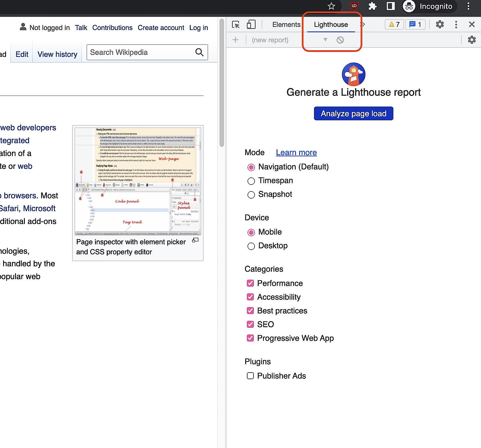Screen dimensions: 481x448
Task: Select the Timespan mode radio button
Action: click(251, 181)
